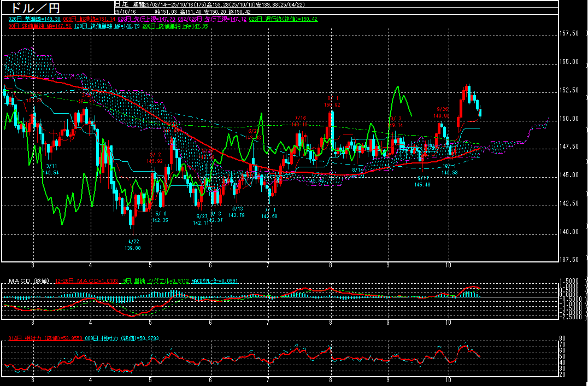Click the MACD (終値) panel title
Image resolution: width=588 pixels, height=386 pixels.
coord(27,280)
